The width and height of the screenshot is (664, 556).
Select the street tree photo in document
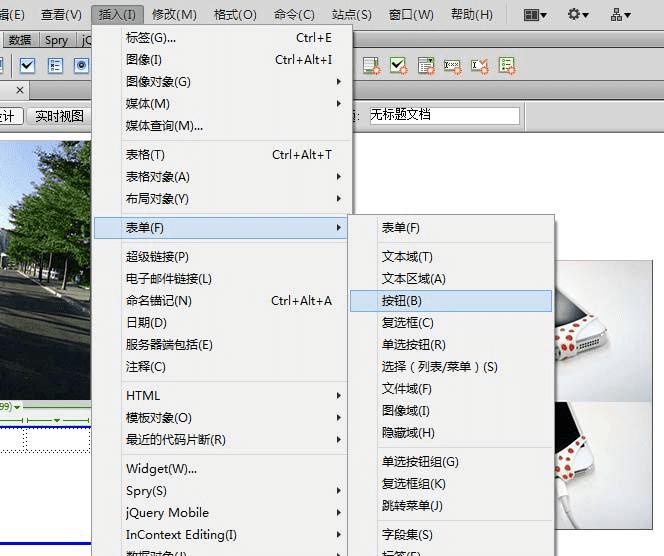[x=45, y=270]
